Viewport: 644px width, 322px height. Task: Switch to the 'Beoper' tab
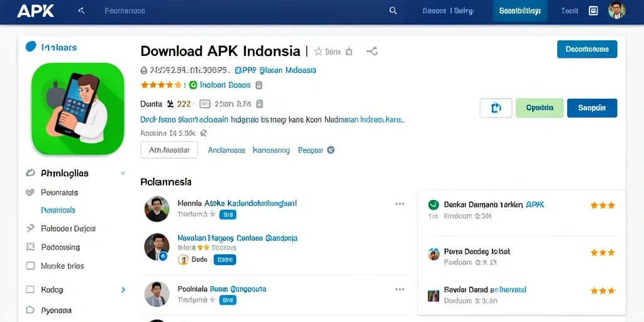click(311, 150)
